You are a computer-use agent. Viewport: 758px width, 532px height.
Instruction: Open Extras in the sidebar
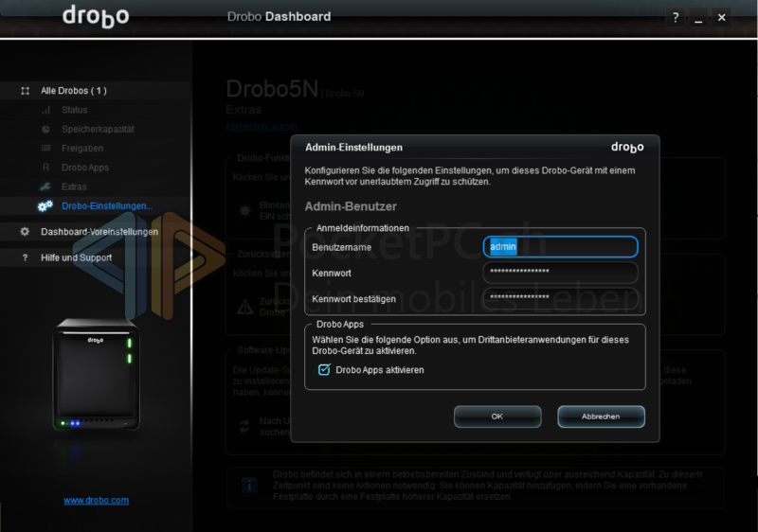pyautogui.click(x=74, y=186)
